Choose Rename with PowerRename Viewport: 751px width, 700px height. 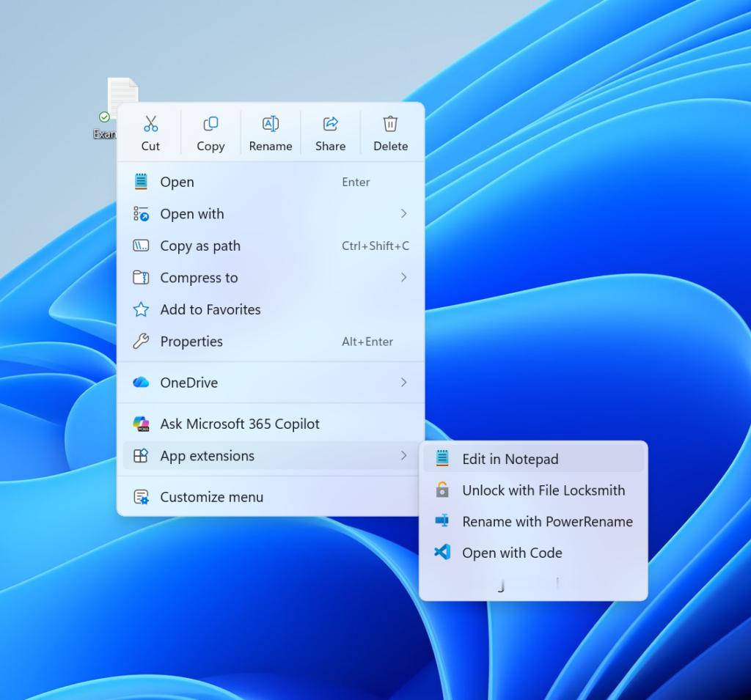(533, 521)
